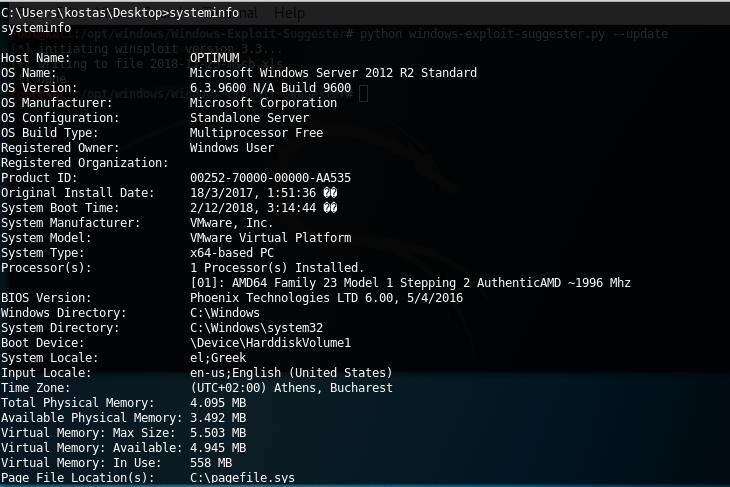Open the Help menu in menu bar

tap(289, 13)
